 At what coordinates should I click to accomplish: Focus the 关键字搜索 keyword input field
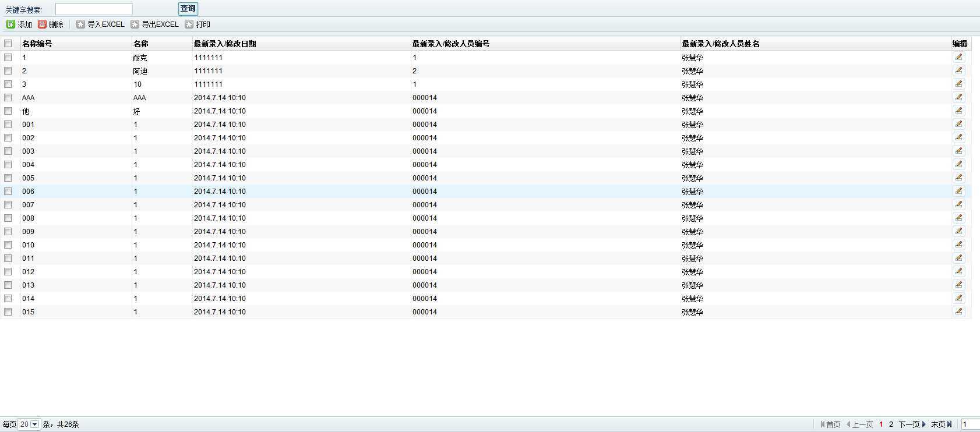coord(94,9)
